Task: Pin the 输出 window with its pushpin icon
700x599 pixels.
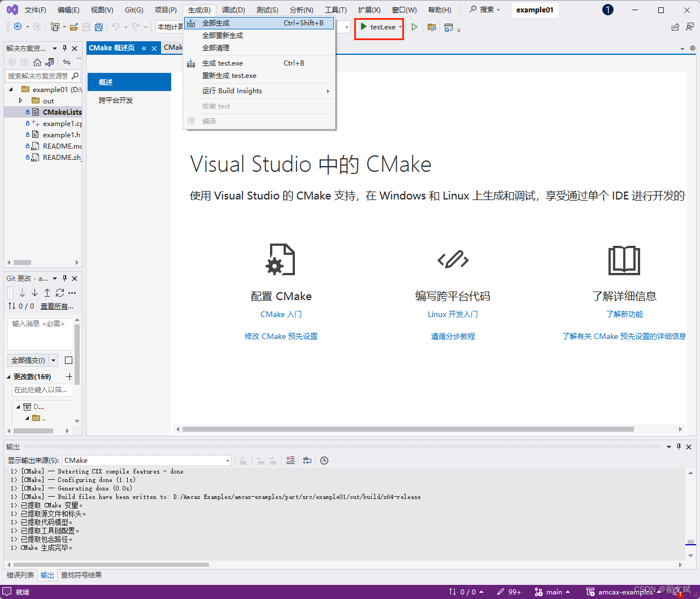Action: click(x=678, y=447)
